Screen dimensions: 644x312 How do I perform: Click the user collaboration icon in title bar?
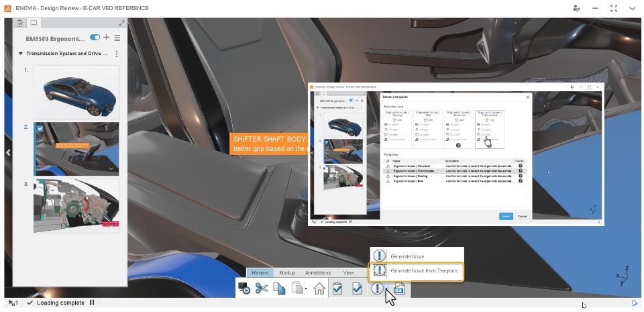pos(577,8)
